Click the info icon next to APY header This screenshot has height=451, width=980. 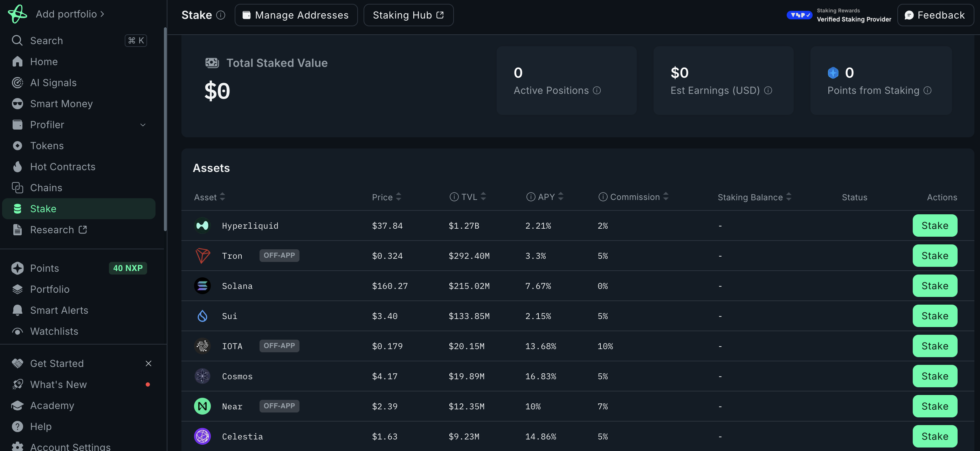point(530,196)
